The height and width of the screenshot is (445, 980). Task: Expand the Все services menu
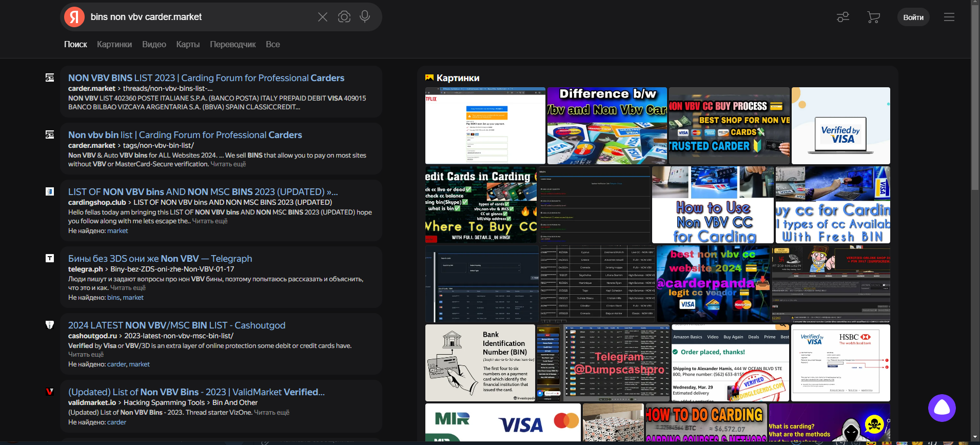tap(272, 45)
